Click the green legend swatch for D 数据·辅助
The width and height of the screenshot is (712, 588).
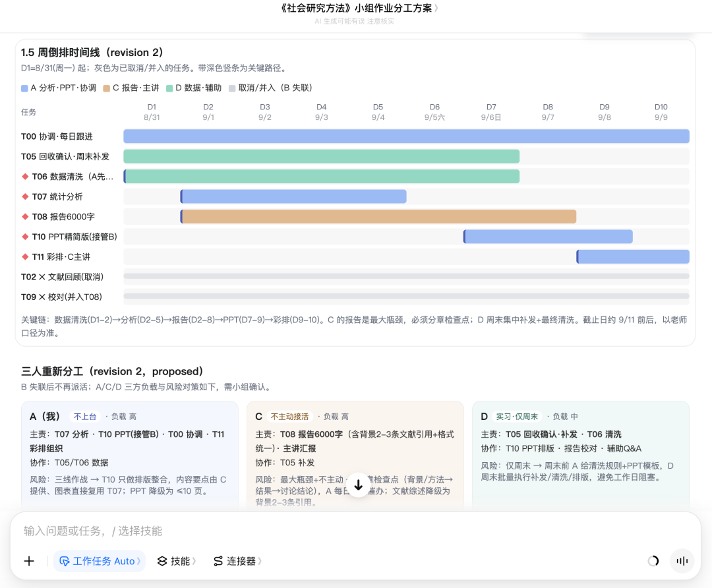(169, 88)
